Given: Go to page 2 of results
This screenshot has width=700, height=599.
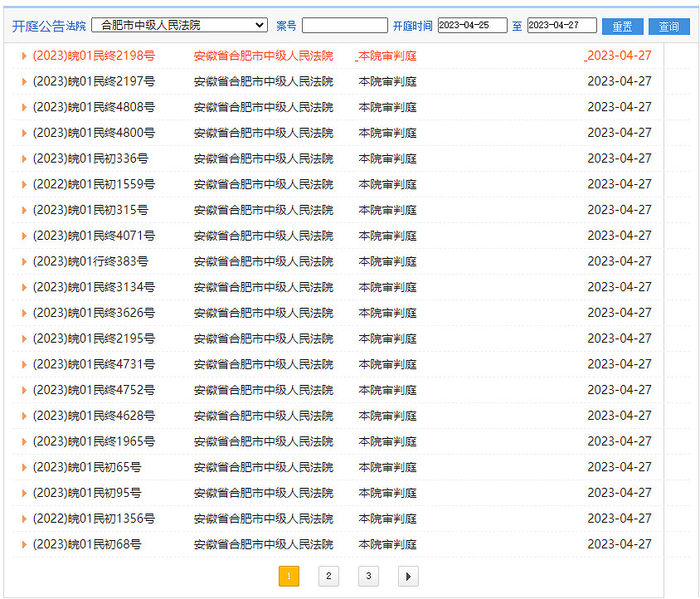Looking at the screenshot, I should pyautogui.click(x=328, y=576).
